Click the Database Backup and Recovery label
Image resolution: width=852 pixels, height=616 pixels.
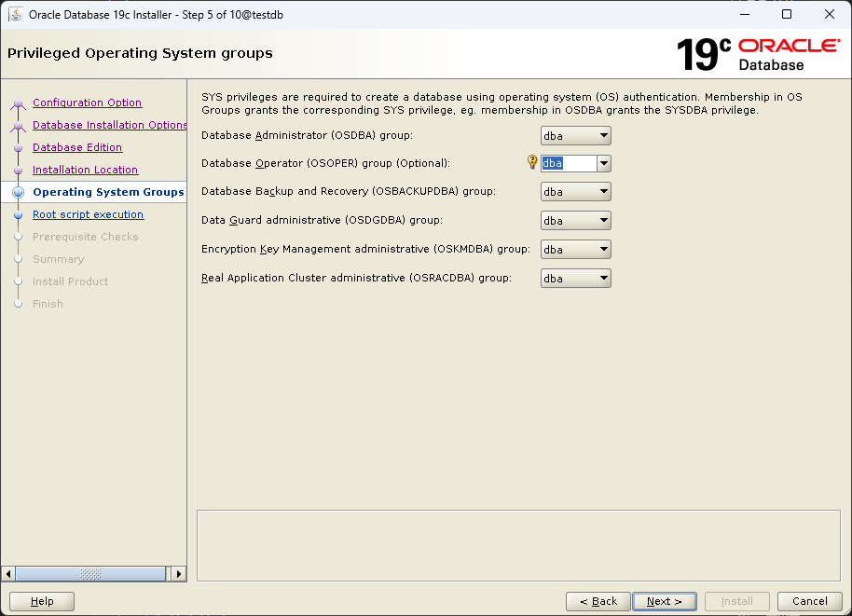click(x=349, y=191)
